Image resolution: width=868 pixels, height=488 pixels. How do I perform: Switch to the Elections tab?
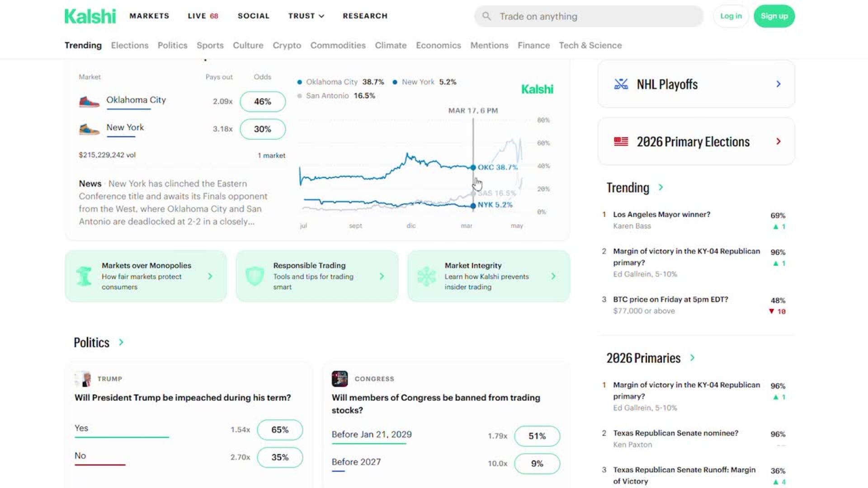tap(130, 45)
